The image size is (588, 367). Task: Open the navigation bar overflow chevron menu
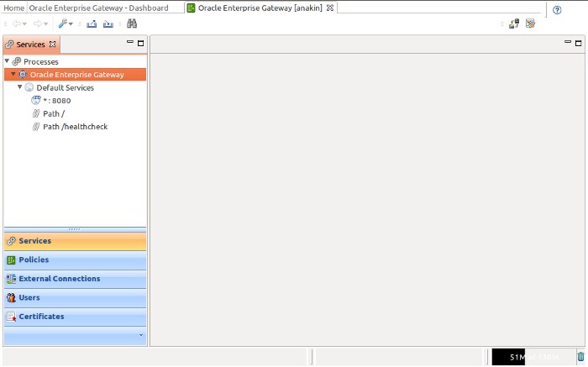141,335
